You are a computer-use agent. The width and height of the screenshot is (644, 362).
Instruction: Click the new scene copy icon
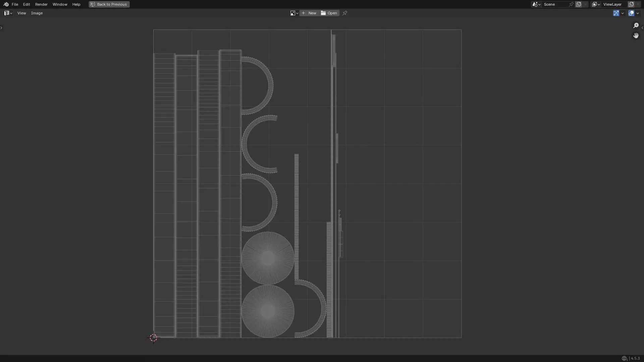[x=579, y=4]
